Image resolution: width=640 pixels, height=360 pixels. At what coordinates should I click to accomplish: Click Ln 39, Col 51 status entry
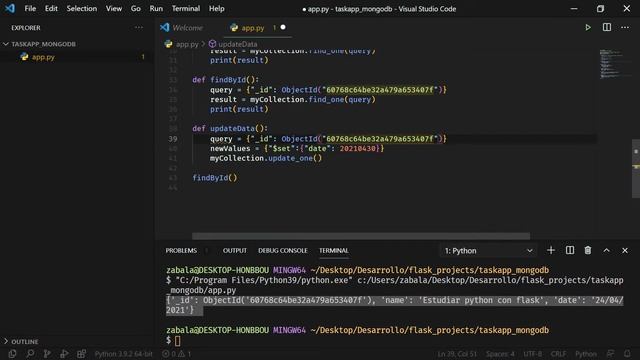pyautogui.click(x=457, y=354)
